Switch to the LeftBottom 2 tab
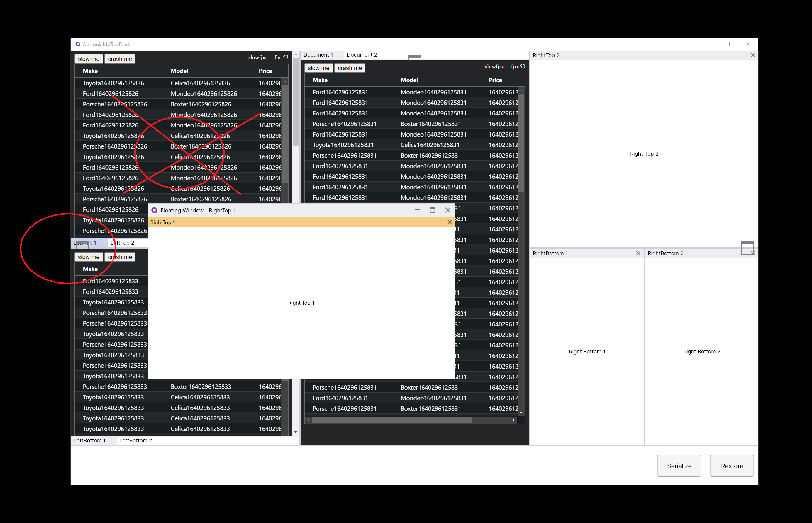The width and height of the screenshot is (812, 523). point(135,440)
